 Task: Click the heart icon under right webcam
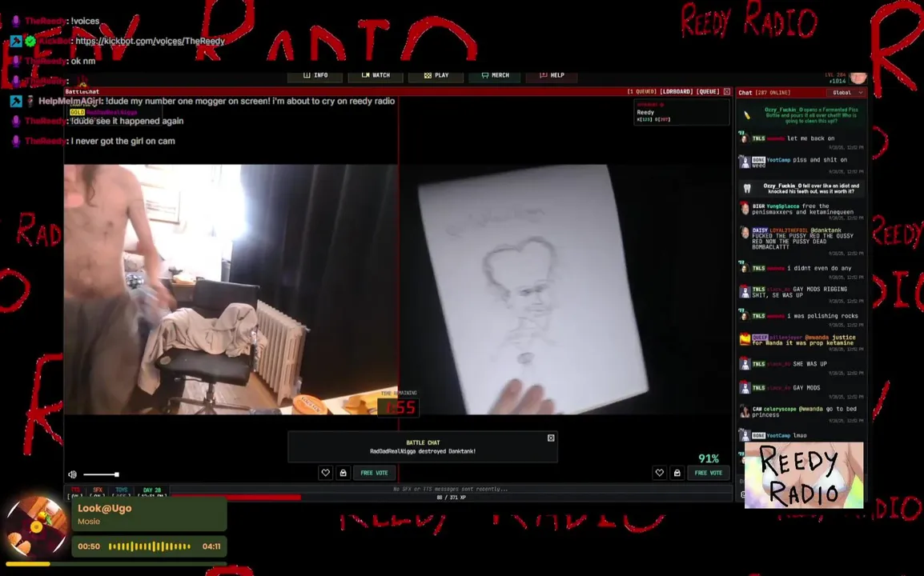tap(660, 473)
